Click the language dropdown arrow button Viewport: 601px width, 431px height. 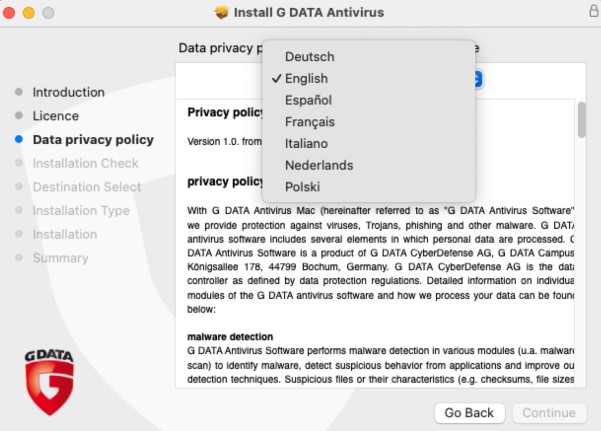click(x=478, y=79)
